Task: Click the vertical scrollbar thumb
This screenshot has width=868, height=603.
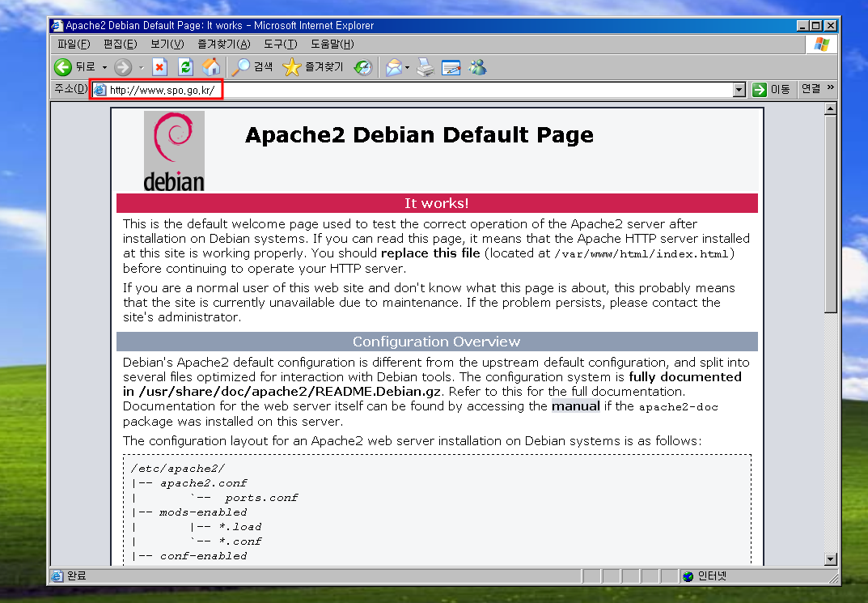Action: point(830,214)
